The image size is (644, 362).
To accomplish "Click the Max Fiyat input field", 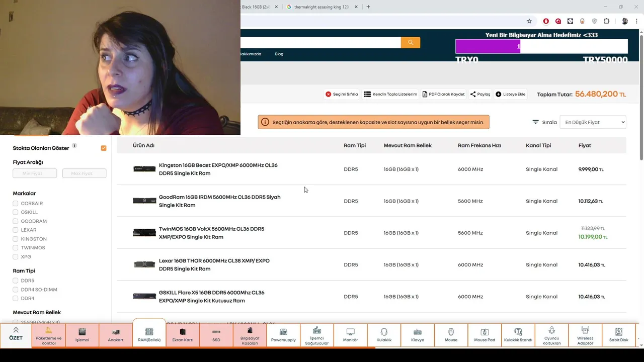I will coord(84,173).
